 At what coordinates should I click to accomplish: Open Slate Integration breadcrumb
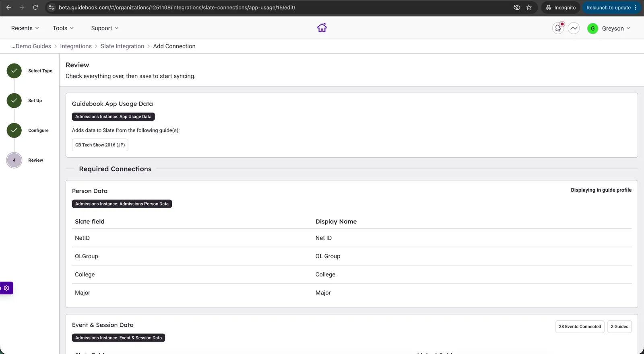122,46
